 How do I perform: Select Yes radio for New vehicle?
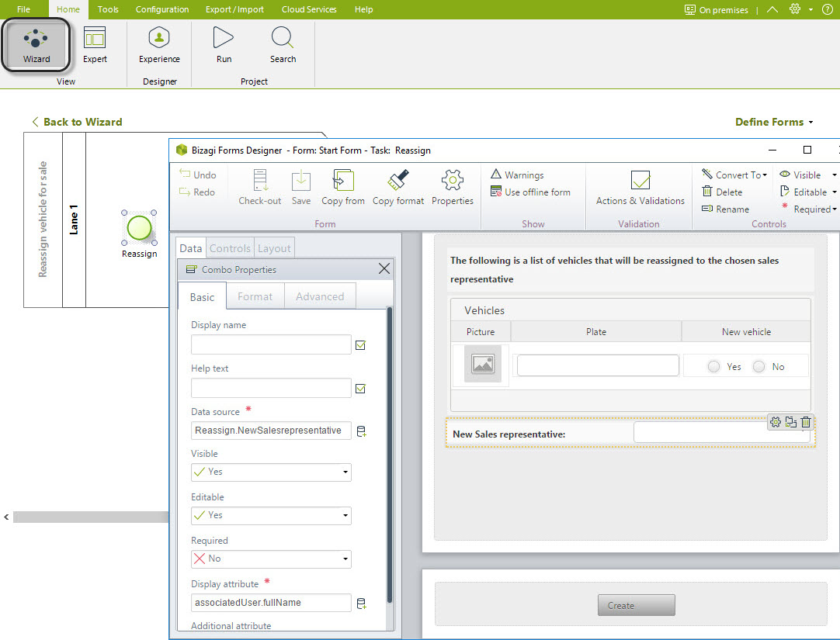click(713, 367)
